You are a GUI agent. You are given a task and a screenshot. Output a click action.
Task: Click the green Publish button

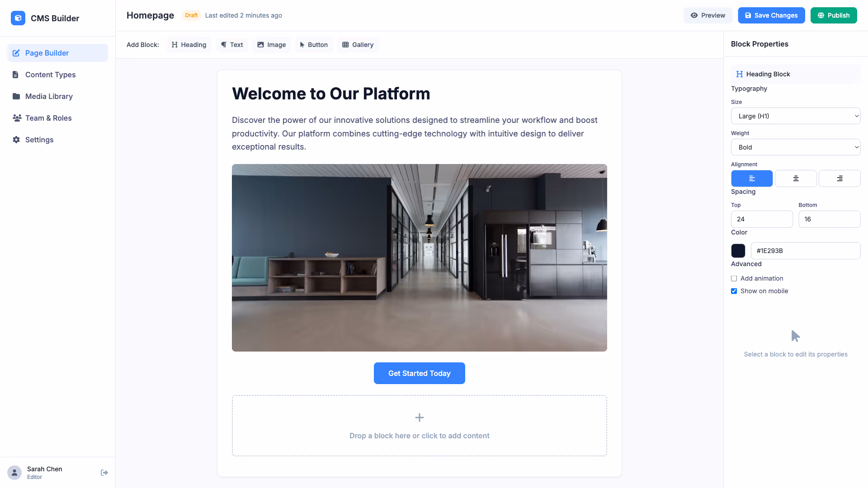click(x=834, y=15)
